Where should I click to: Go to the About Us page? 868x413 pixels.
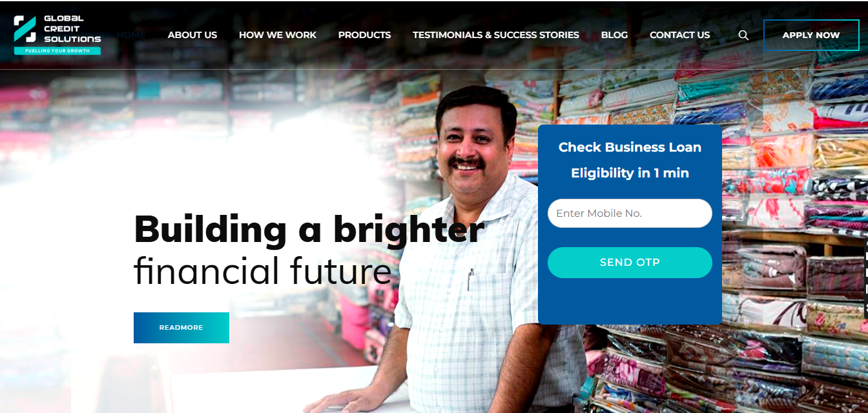[x=192, y=35]
